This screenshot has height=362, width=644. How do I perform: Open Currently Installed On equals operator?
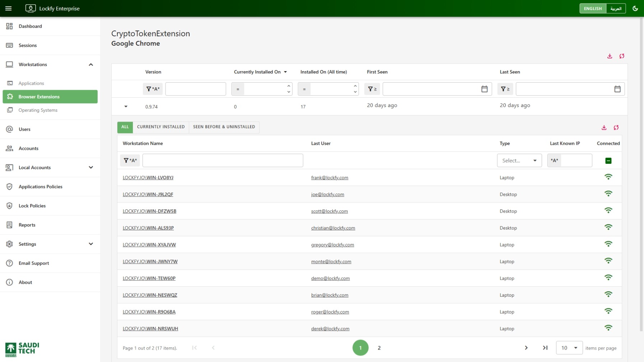coord(238,89)
